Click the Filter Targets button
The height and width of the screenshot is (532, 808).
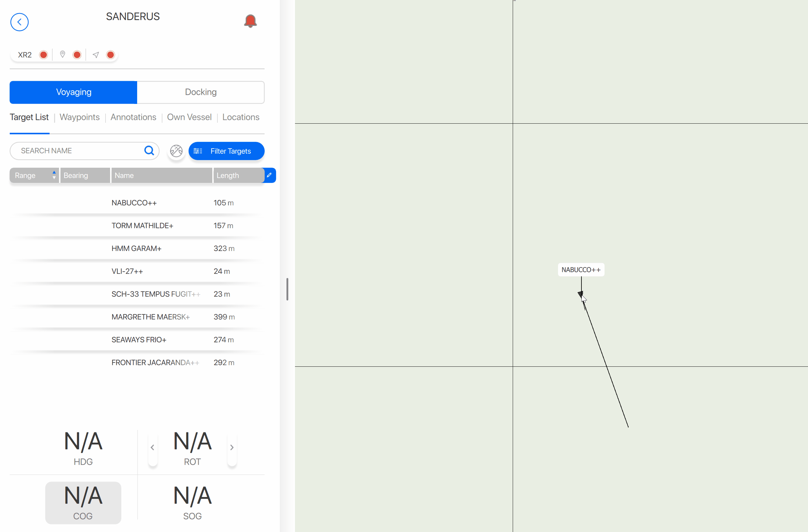click(x=226, y=151)
